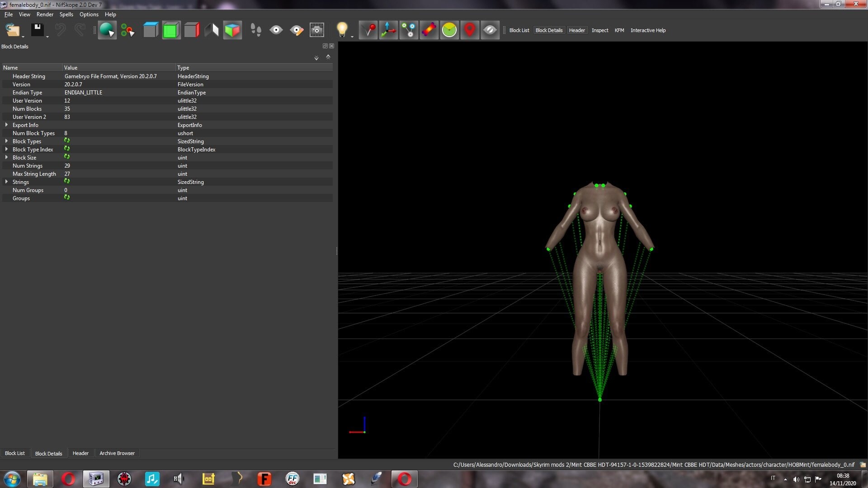Expand the Export Info row
Viewport: 868px width, 488px height.
[6, 125]
